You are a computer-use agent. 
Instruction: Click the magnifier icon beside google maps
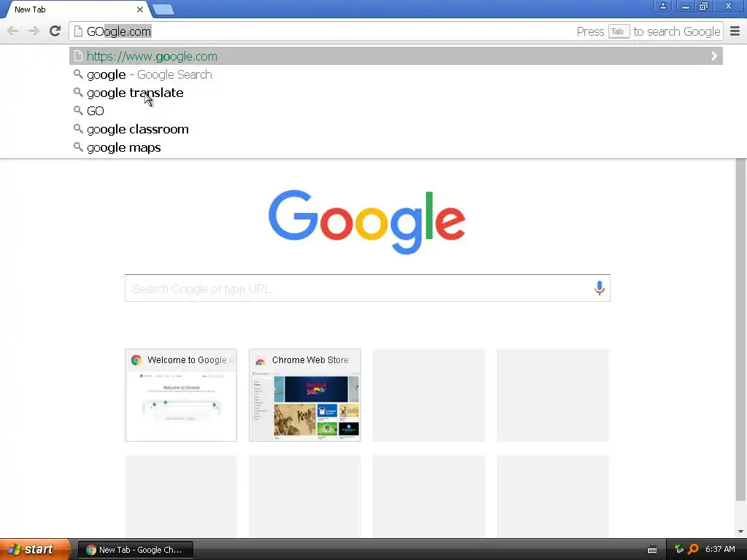pyautogui.click(x=78, y=147)
